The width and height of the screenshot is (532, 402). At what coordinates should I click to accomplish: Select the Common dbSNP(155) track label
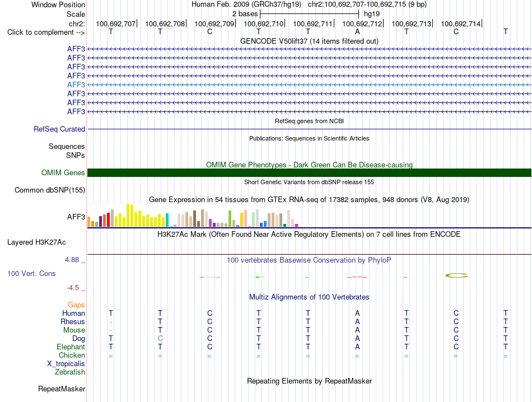click(50, 190)
